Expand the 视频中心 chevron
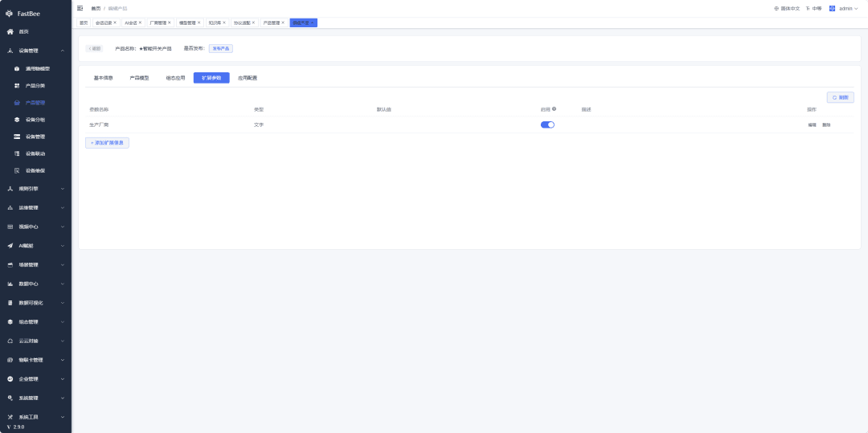Viewport: 868px width, 433px height. [x=63, y=227]
